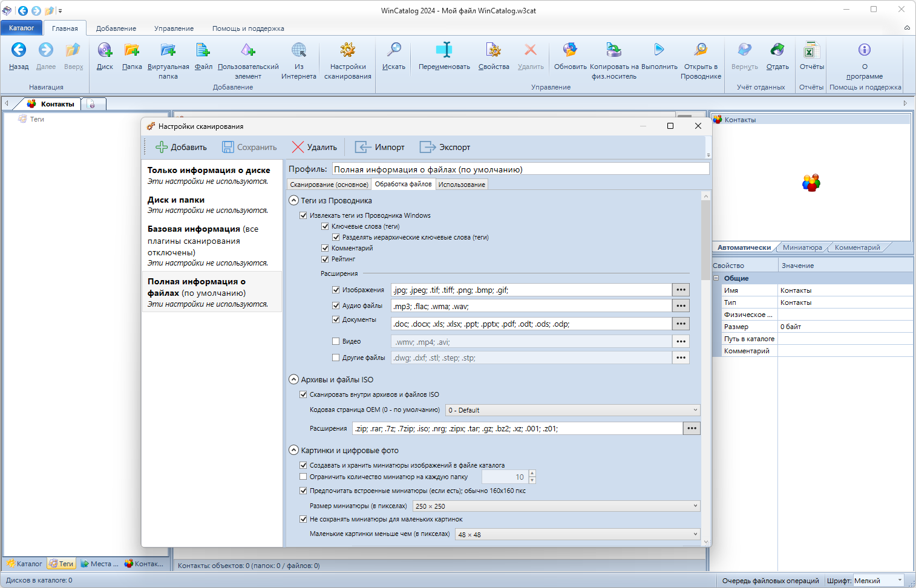Click the Search magnifier icon

point(394,51)
